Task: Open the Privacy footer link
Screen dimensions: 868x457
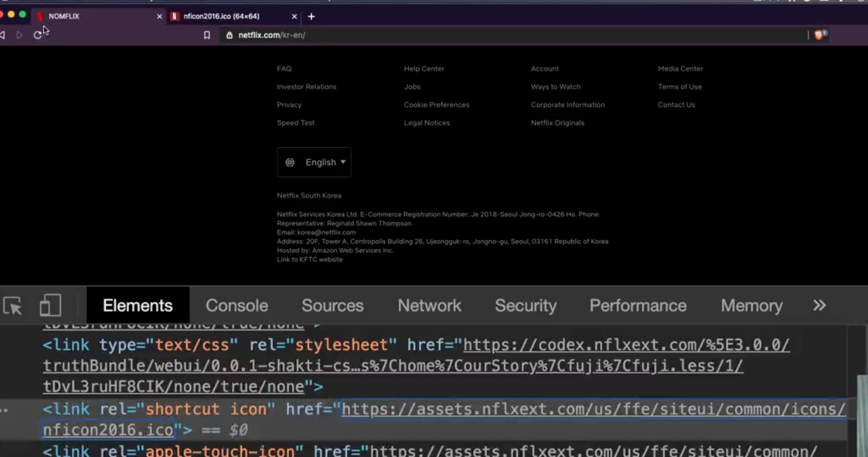Action: click(x=289, y=105)
